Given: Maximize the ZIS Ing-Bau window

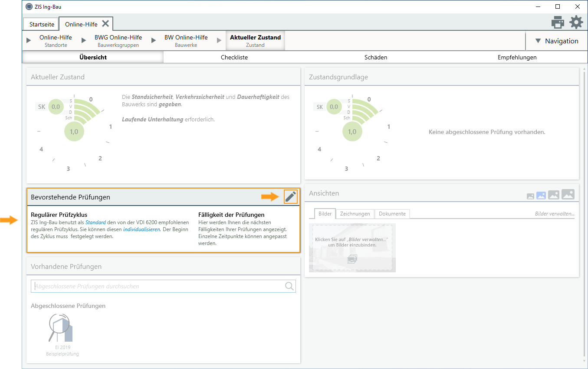Looking at the screenshot, I should click(x=558, y=7).
